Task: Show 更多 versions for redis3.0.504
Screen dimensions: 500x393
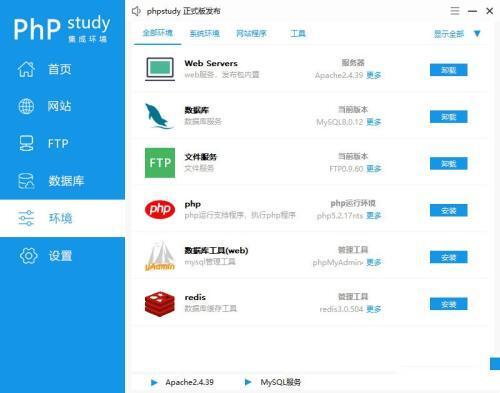Action: (374, 309)
